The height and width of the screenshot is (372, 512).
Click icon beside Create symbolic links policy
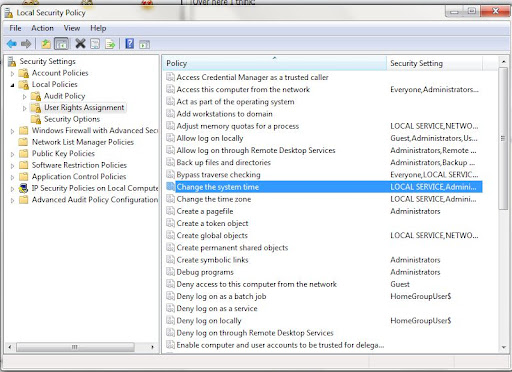point(170,260)
